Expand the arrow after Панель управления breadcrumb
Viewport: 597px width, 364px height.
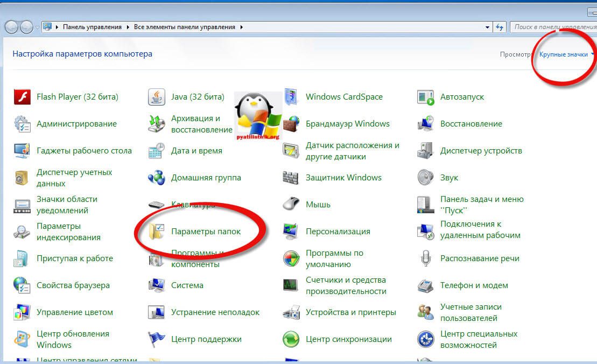tap(128, 27)
